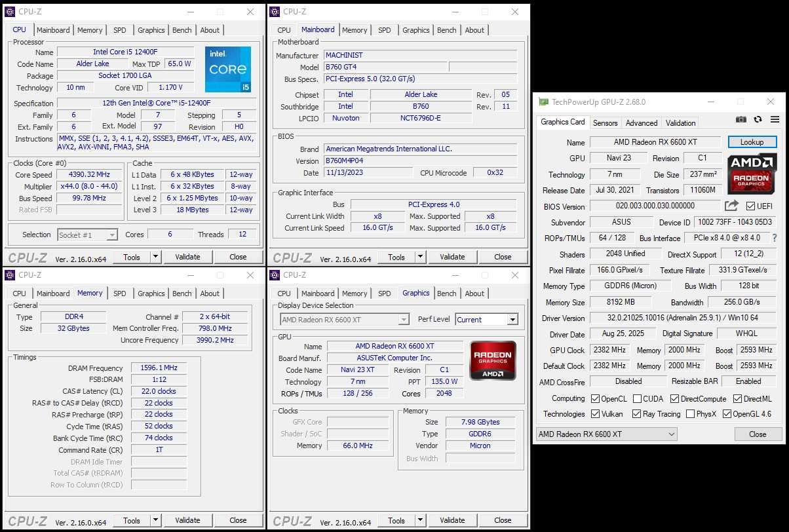Click the PPT value 135.0 W
This screenshot has width=789, height=532.
pos(444,381)
